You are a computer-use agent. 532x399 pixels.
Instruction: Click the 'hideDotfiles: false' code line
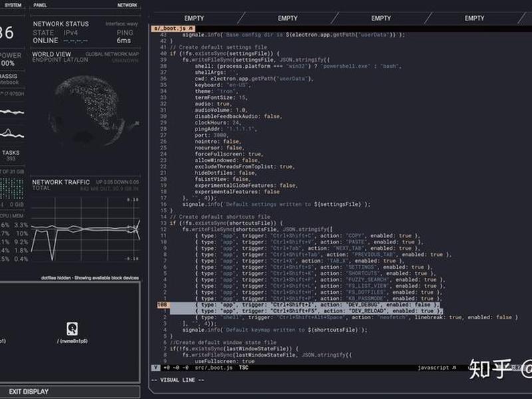click(225, 173)
